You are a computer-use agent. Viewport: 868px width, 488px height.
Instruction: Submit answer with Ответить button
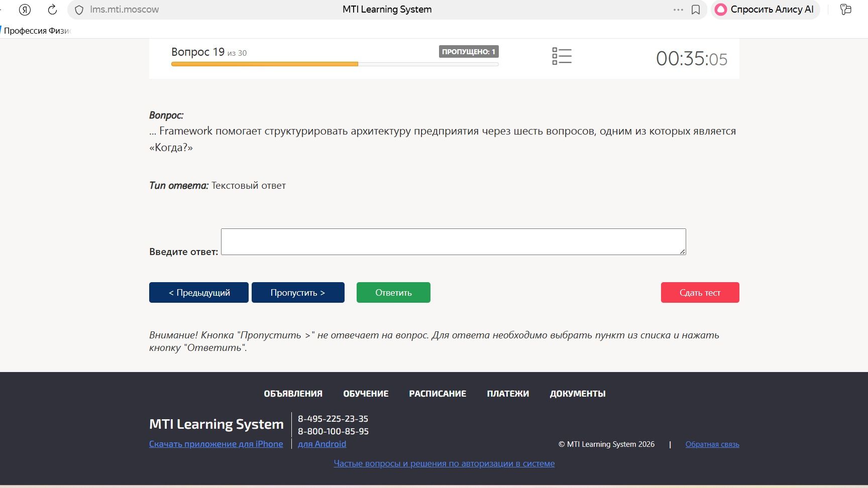pyautogui.click(x=393, y=292)
